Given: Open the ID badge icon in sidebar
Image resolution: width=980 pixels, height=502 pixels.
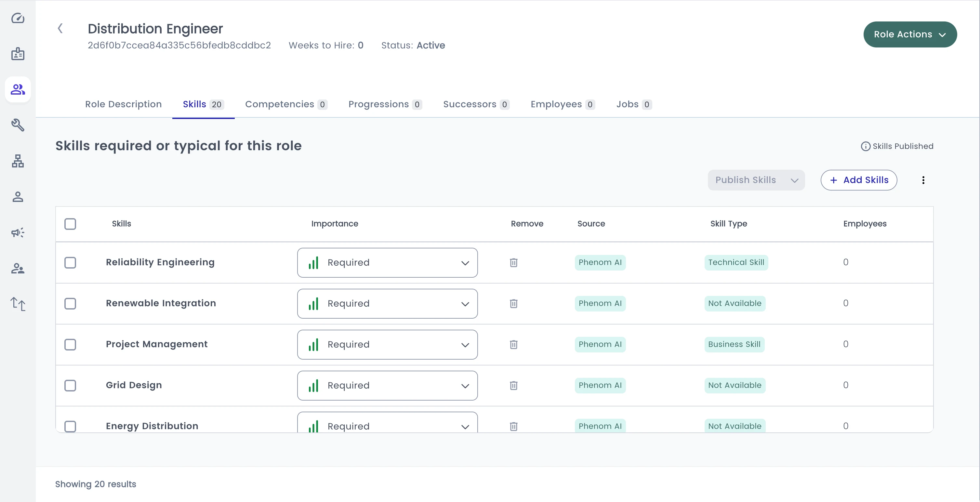Looking at the screenshot, I should [18, 54].
